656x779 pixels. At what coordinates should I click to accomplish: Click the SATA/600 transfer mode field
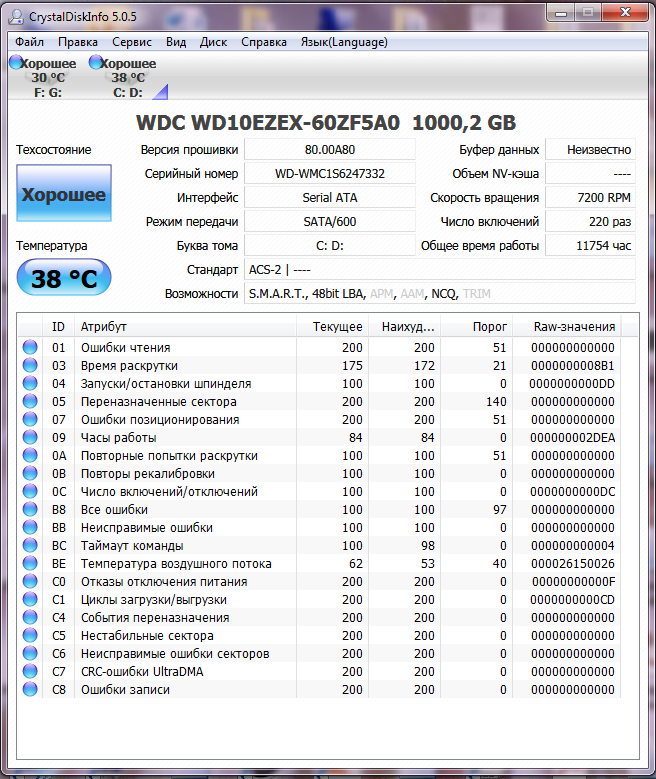coord(329,222)
